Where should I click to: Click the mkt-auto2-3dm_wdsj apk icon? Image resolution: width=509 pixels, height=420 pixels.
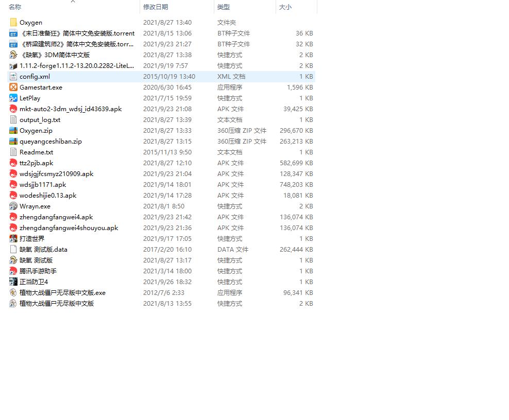click(x=13, y=109)
